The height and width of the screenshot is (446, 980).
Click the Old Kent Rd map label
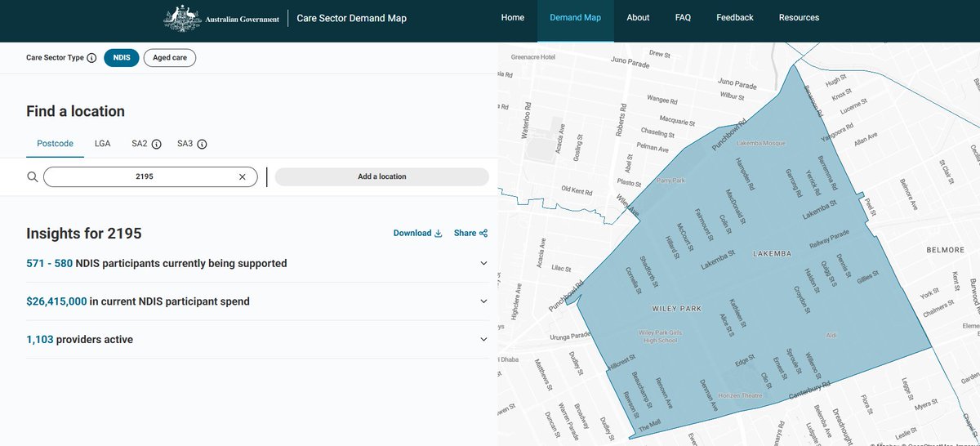pyautogui.click(x=577, y=191)
